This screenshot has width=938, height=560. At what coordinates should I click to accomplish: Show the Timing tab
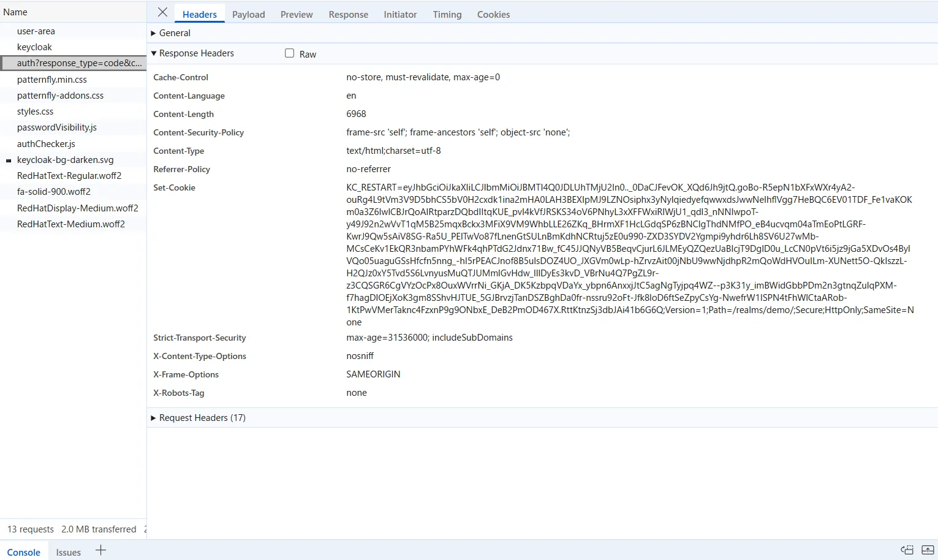point(447,15)
